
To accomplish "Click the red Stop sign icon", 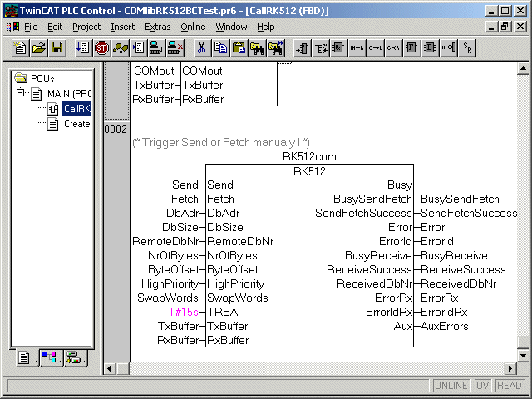I will 101,48.
